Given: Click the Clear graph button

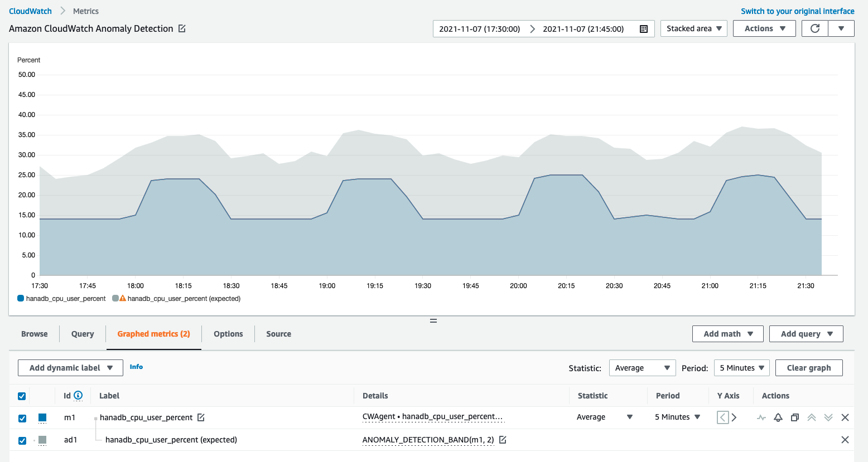Looking at the screenshot, I should pyautogui.click(x=808, y=368).
